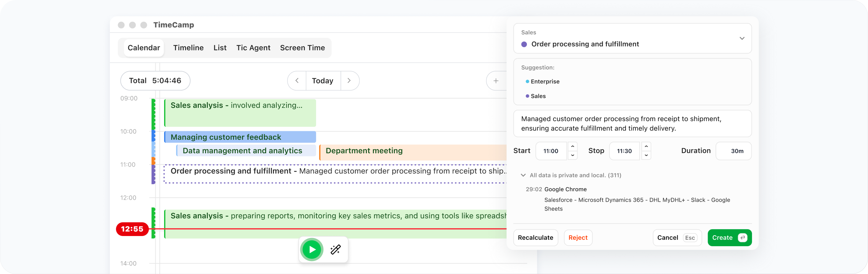
Task: Select the Tic Agent tab
Action: click(253, 48)
